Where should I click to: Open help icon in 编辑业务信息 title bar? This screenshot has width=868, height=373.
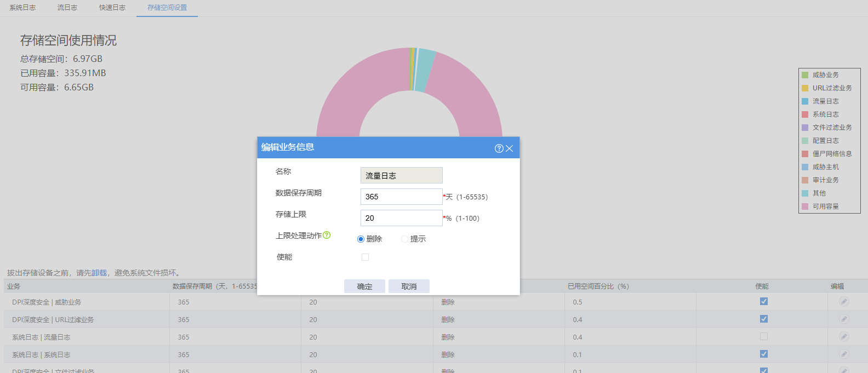tap(499, 148)
